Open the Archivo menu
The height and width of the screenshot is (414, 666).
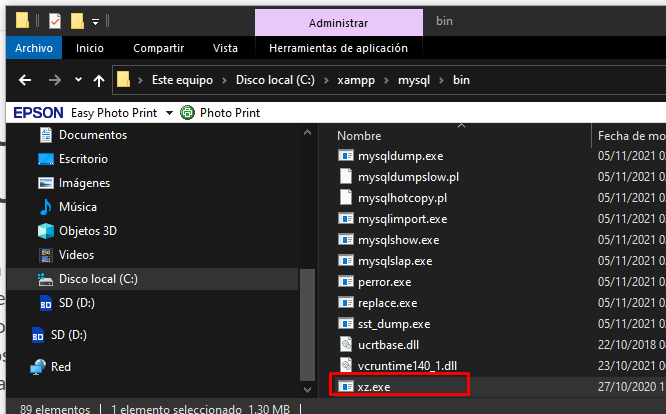point(34,47)
